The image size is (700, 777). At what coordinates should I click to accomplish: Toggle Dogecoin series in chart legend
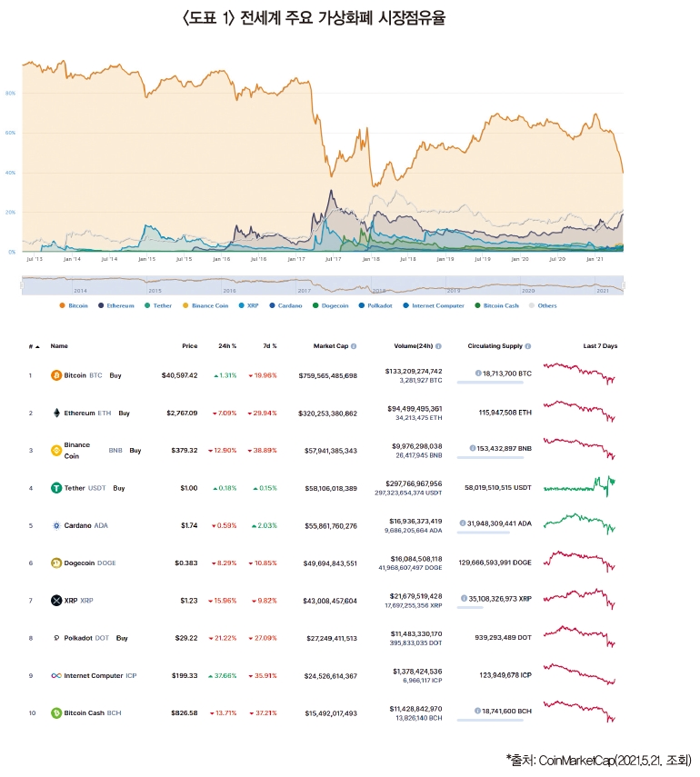click(x=331, y=305)
